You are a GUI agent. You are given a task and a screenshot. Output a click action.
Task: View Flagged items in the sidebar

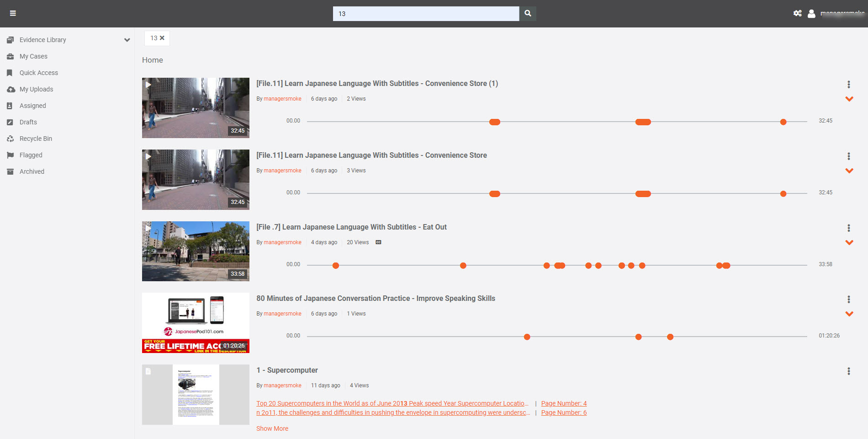point(31,155)
